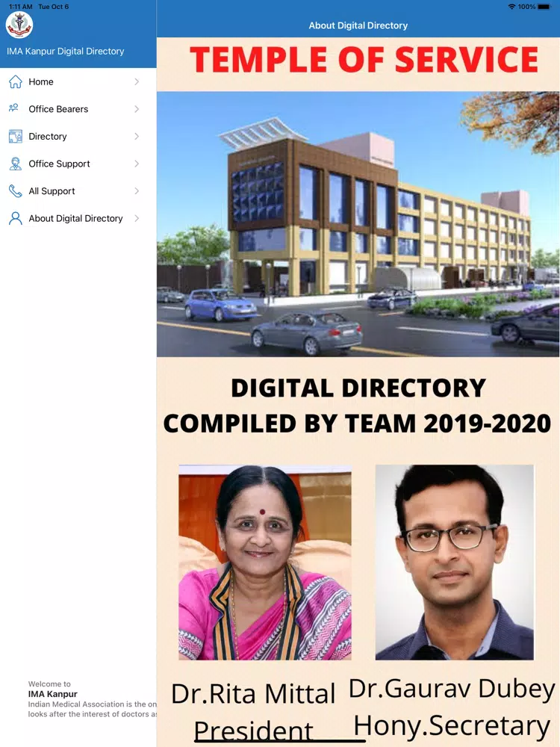Click the Directory book icon
The image size is (560, 747).
pyautogui.click(x=15, y=136)
